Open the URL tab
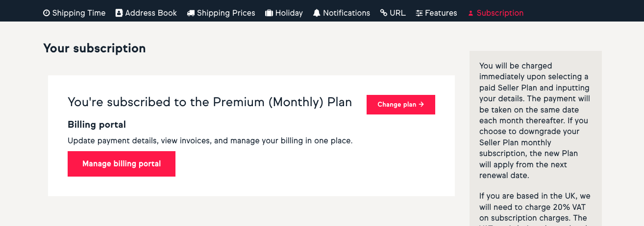This screenshot has width=644, height=226. coord(397,13)
